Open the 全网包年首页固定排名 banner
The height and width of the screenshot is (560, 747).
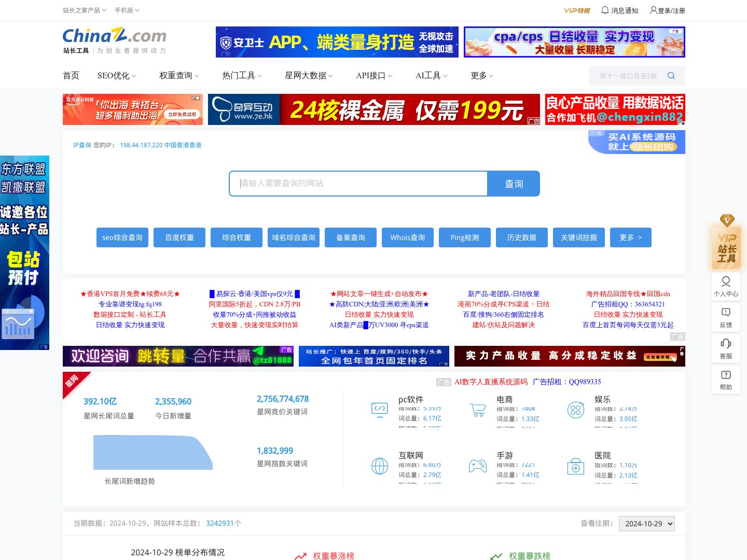pyautogui.click(x=374, y=356)
